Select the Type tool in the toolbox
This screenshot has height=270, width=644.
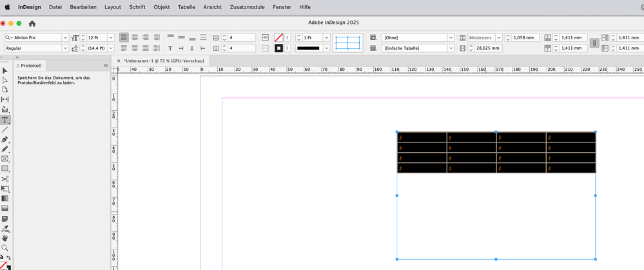pyautogui.click(x=5, y=120)
